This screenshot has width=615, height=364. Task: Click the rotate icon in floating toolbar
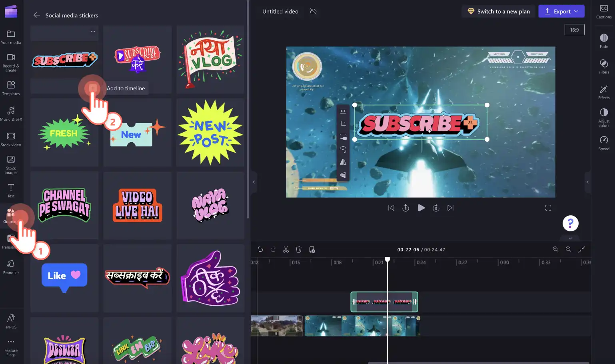(343, 149)
